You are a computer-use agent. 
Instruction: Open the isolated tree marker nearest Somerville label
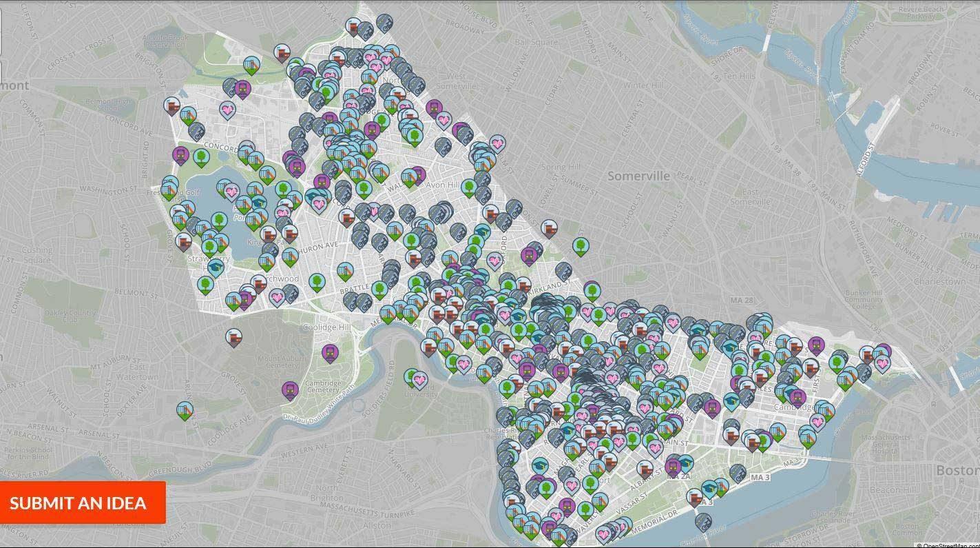click(581, 245)
